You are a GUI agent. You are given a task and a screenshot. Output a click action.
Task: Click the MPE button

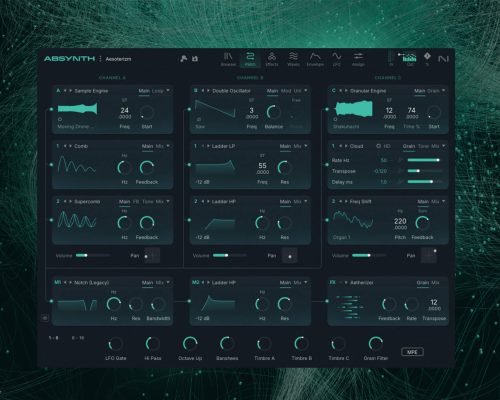(412, 352)
